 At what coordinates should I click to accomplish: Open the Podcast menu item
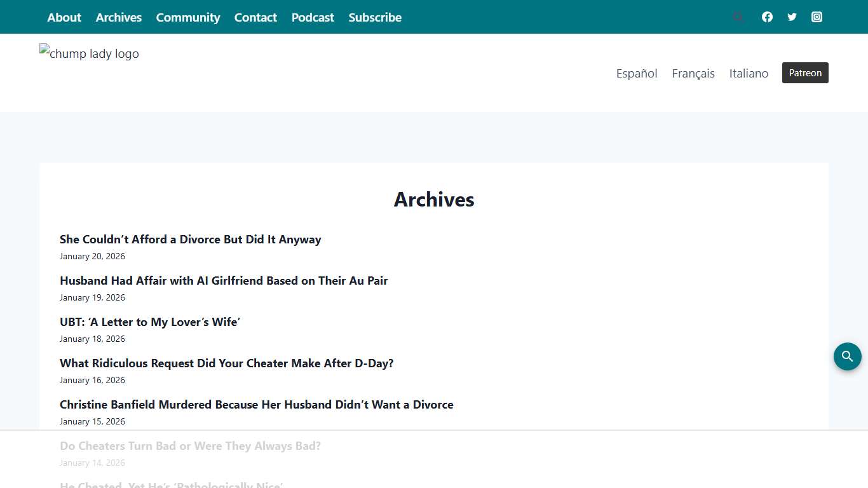pyautogui.click(x=313, y=17)
